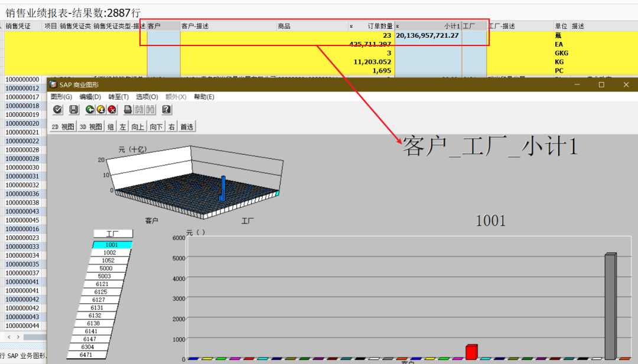Click the 右 button
The width and height of the screenshot is (638, 364).
coord(172,127)
